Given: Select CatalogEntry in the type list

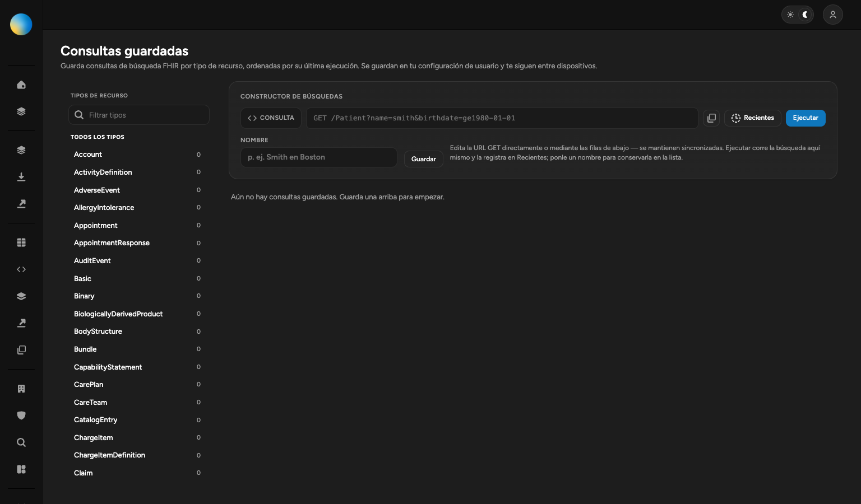Looking at the screenshot, I should [137, 420].
